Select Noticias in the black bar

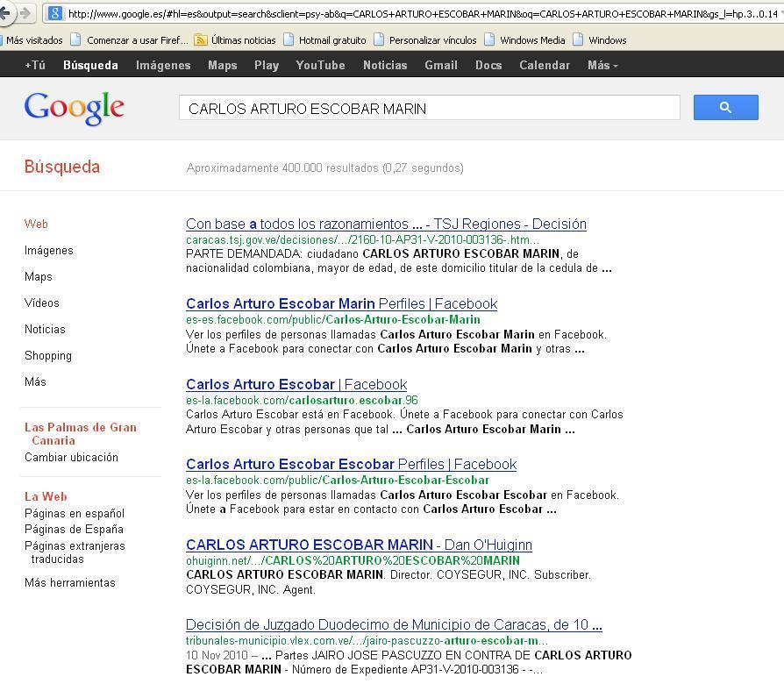pos(385,65)
